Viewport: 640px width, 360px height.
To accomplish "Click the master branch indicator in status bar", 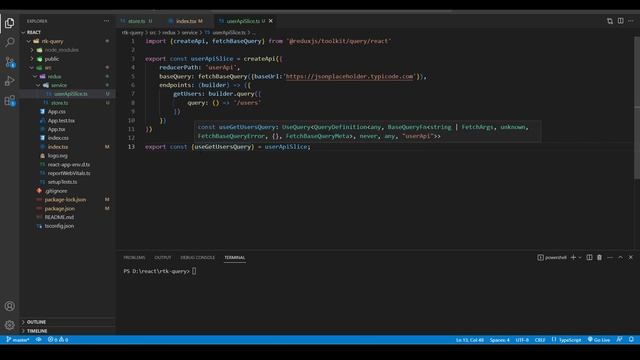I will pyautogui.click(x=18, y=340).
